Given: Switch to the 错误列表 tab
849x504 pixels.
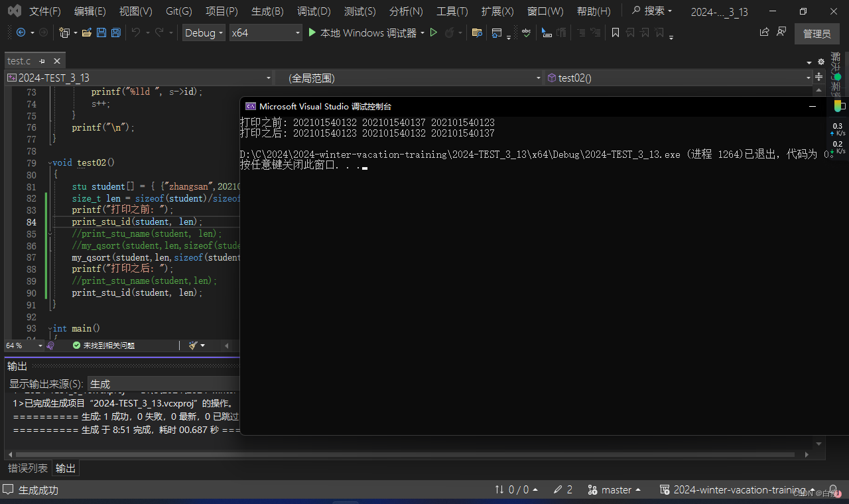Looking at the screenshot, I should (x=28, y=468).
